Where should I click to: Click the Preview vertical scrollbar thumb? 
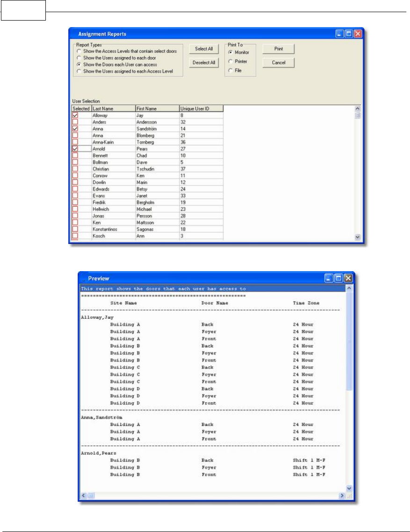coord(349,341)
